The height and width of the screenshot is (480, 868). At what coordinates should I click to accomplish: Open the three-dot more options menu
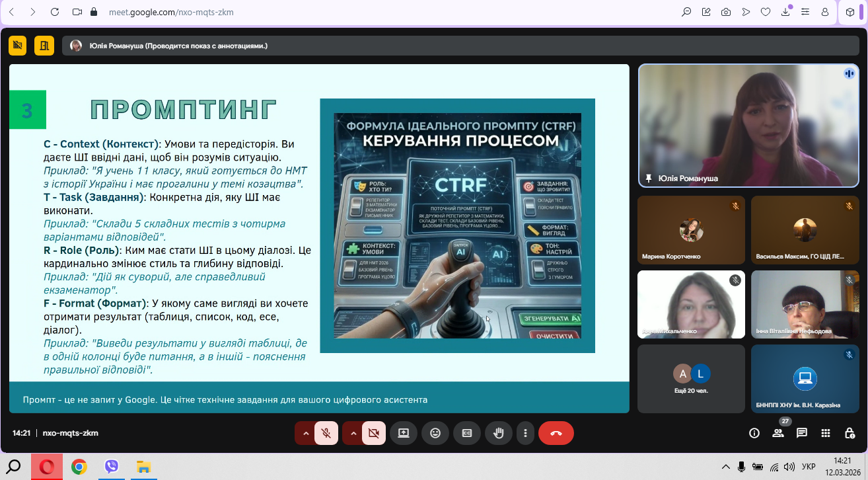[525, 433]
